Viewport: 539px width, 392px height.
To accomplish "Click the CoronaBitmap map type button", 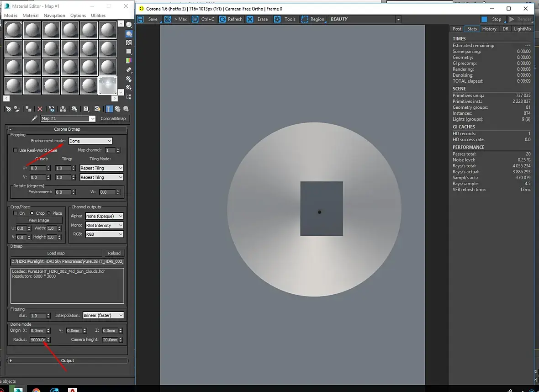I will point(113,119).
